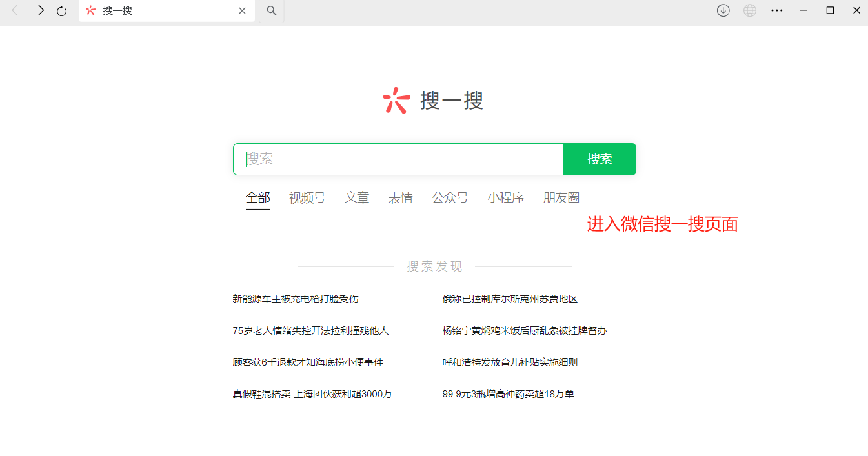Open the three-dots more menu
This screenshot has height=456, width=868.
[777, 10]
